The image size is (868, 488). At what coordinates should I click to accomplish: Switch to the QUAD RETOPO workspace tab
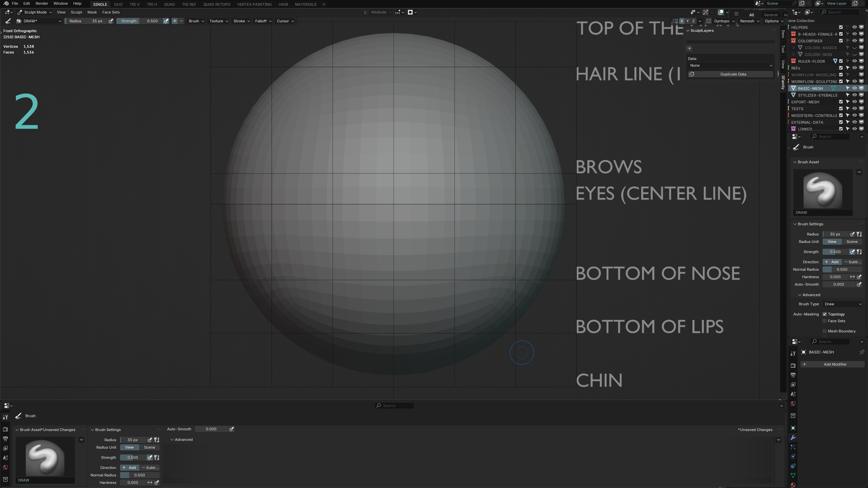click(x=217, y=4)
